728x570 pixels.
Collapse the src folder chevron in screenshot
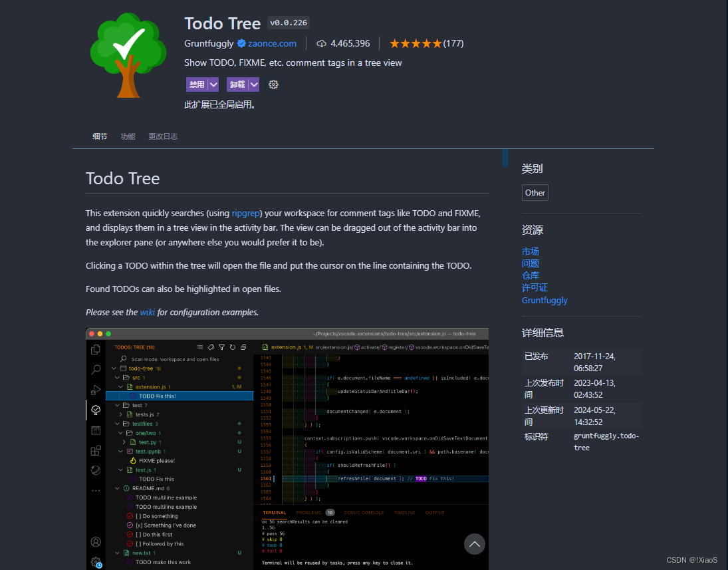(118, 378)
